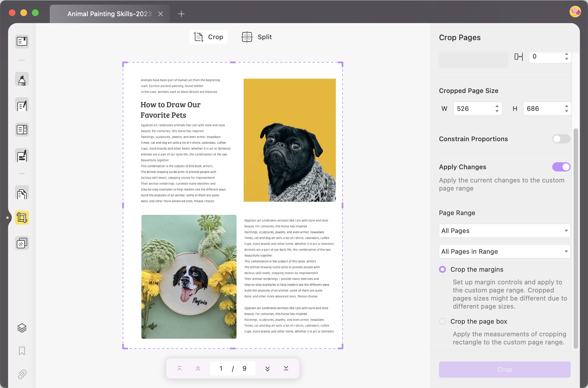Grab the right edge crop handle
The height and width of the screenshot is (388, 588).
pyautogui.click(x=343, y=206)
